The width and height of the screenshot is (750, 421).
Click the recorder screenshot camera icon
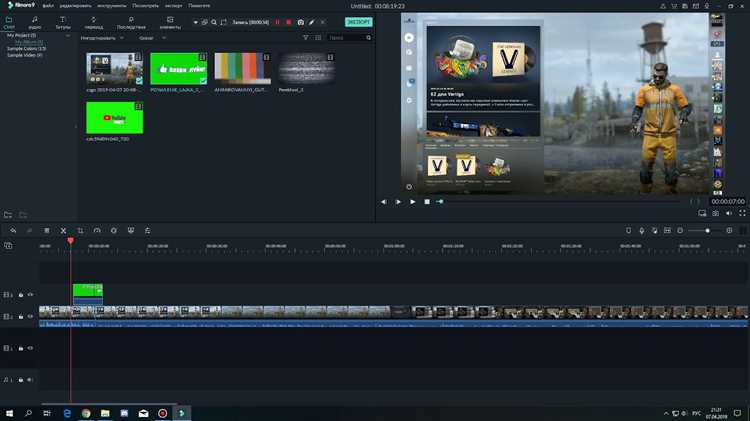click(300, 22)
